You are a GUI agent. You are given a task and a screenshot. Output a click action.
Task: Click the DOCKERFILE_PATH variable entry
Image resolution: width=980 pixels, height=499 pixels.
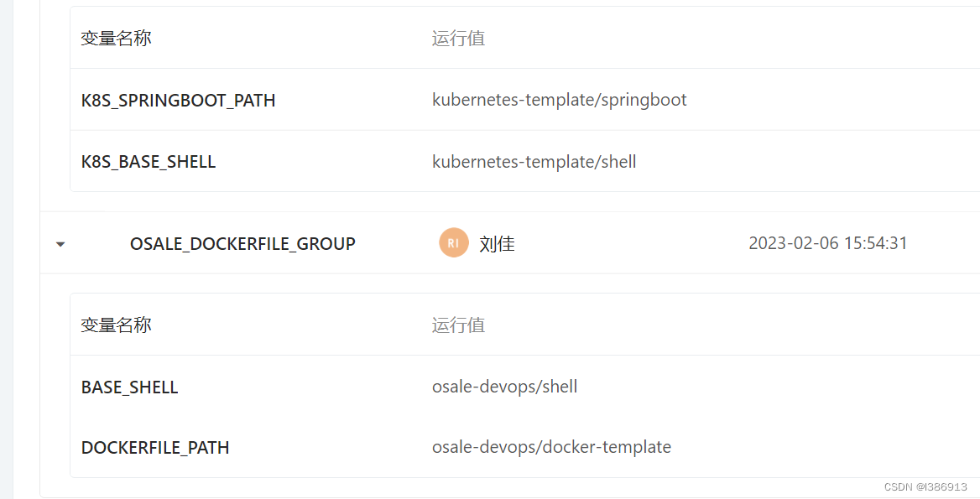155,447
